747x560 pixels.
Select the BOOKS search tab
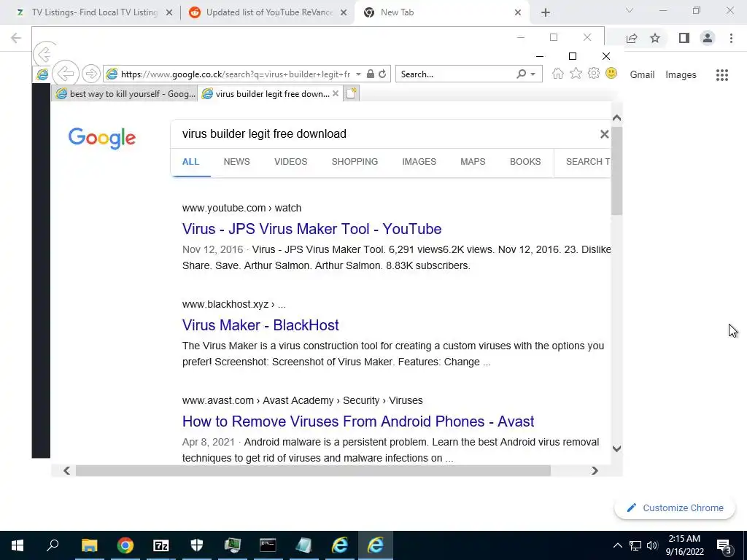(525, 162)
